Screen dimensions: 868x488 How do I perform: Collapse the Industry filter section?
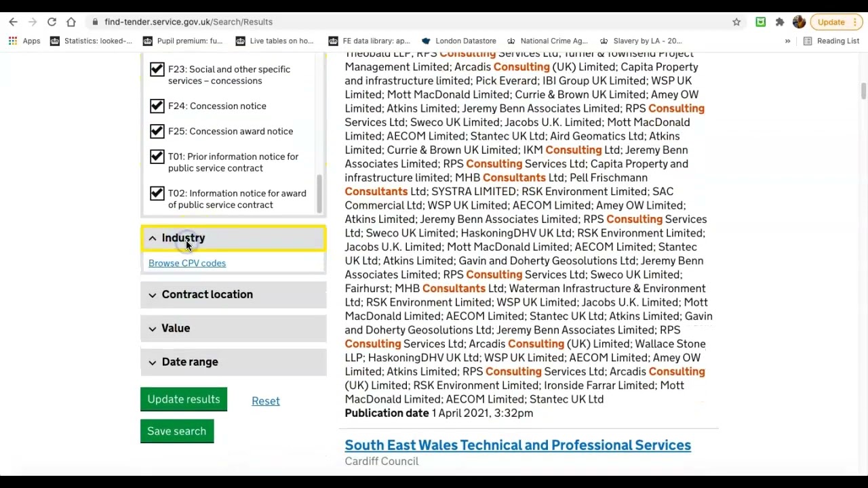(233, 238)
